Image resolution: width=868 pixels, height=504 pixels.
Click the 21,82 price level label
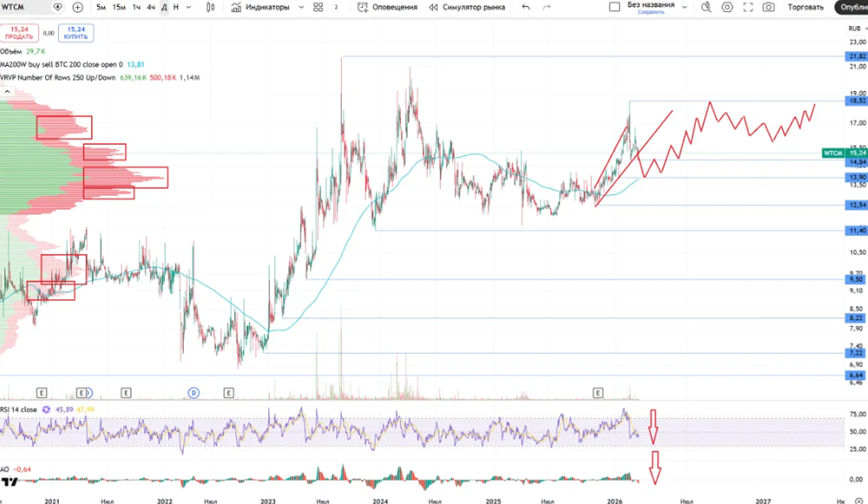pos(857,56)
